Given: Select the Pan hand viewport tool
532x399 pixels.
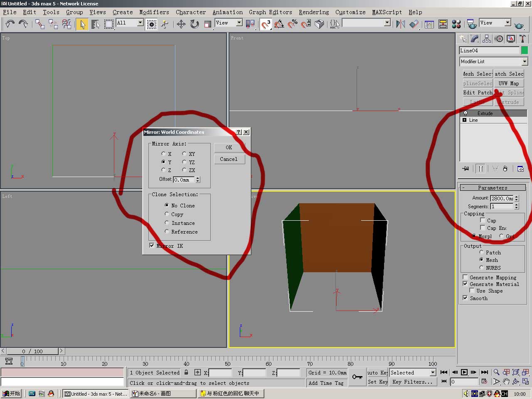Looking at the screenshot, I should pos(506,381).
